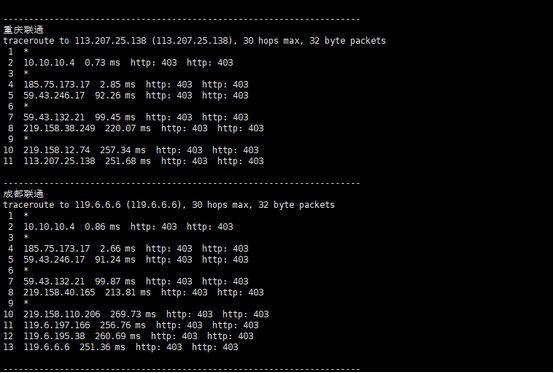554x373 pixels.
Task: Click the 269.73 ms latency value
Action: [133, 314]
